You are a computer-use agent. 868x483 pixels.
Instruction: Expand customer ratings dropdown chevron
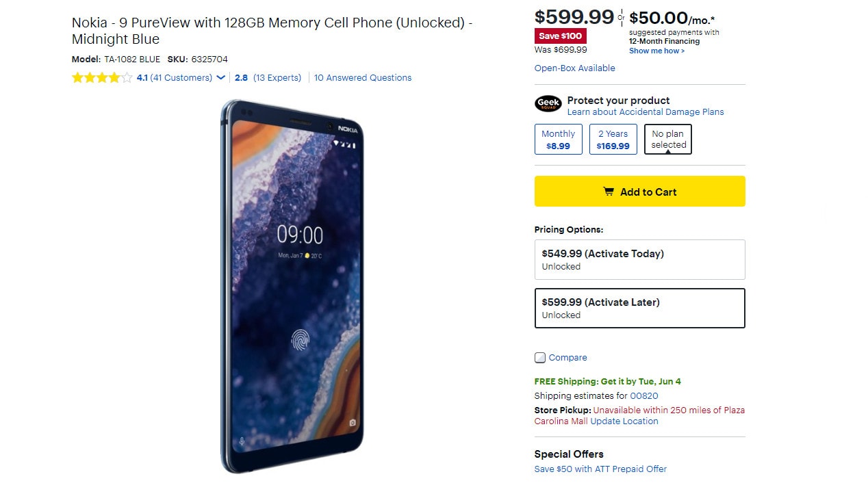coord(221,78)
